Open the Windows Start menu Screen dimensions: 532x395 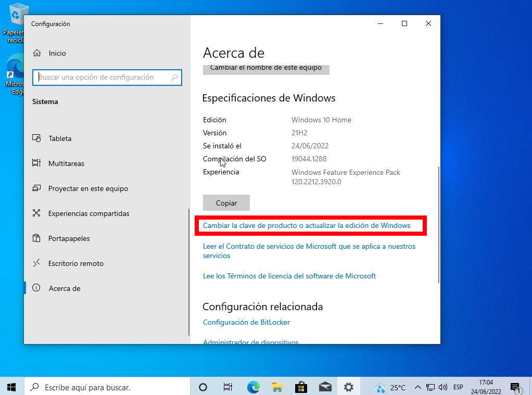pyautogui.click(x=11, y=387)
